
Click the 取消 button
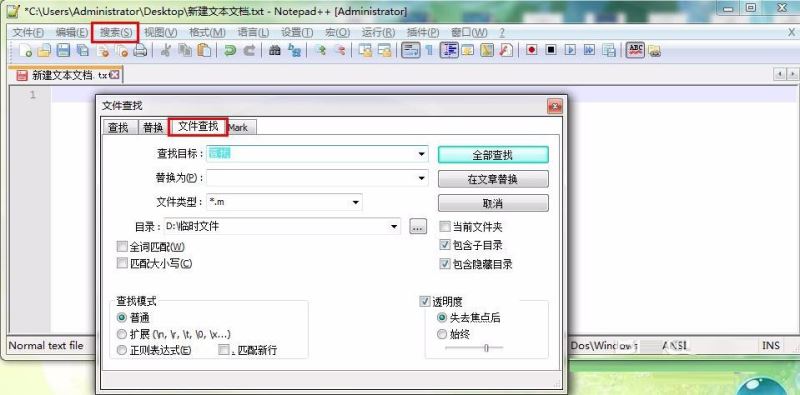(493, 203)
